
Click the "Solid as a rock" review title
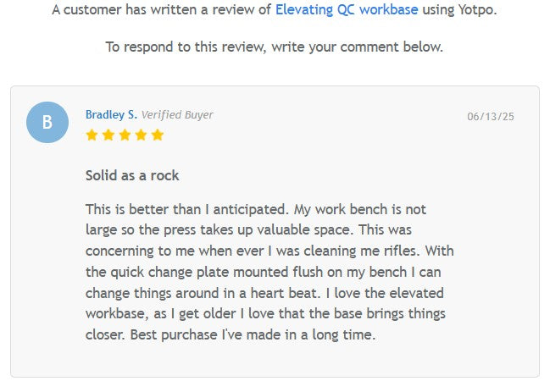coord(132,175)
